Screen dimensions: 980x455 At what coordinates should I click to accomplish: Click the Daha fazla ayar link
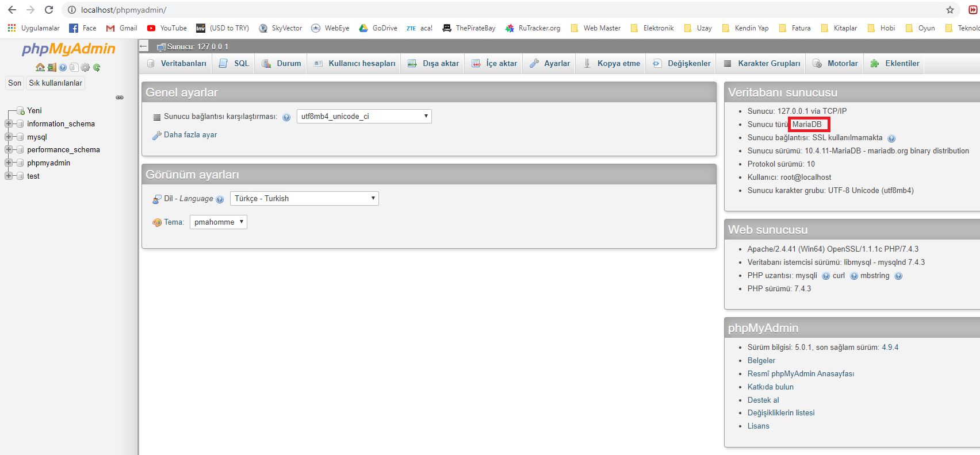click(x=190, y=135)
